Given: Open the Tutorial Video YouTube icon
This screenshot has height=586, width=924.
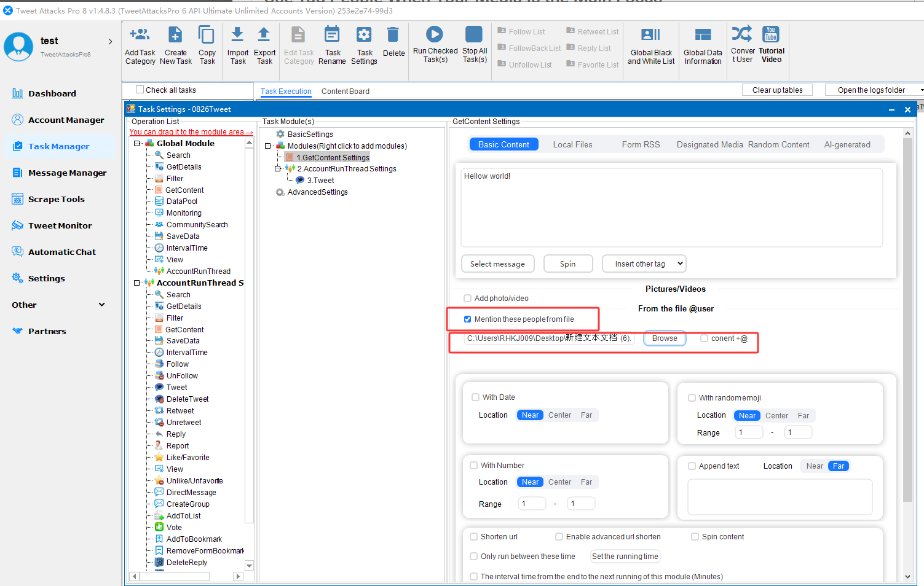Looking at the screenshot, I should [771, 34].
